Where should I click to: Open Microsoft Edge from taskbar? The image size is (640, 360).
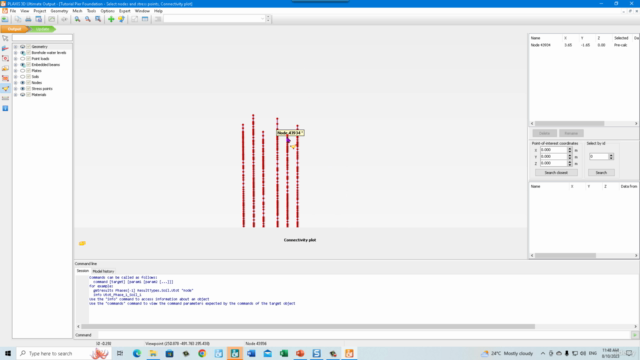point(136,353)
